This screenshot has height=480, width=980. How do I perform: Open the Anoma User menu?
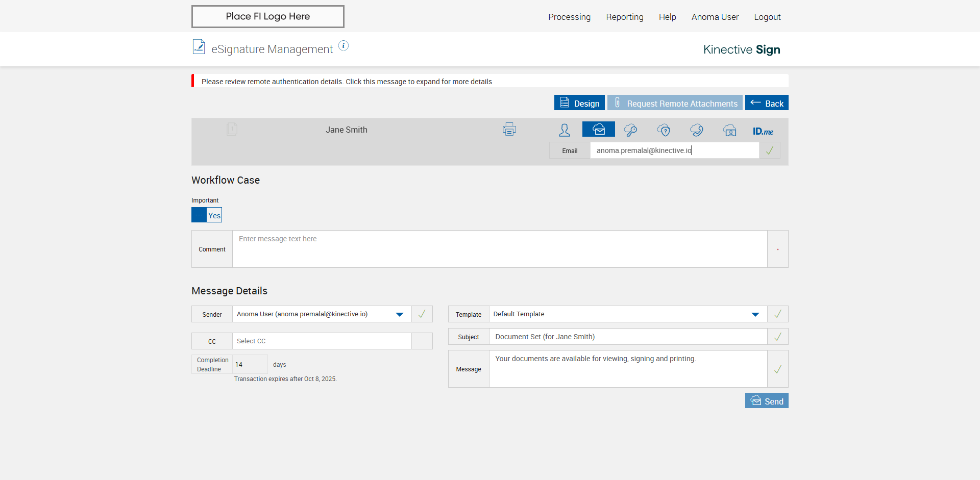[715, 17]
